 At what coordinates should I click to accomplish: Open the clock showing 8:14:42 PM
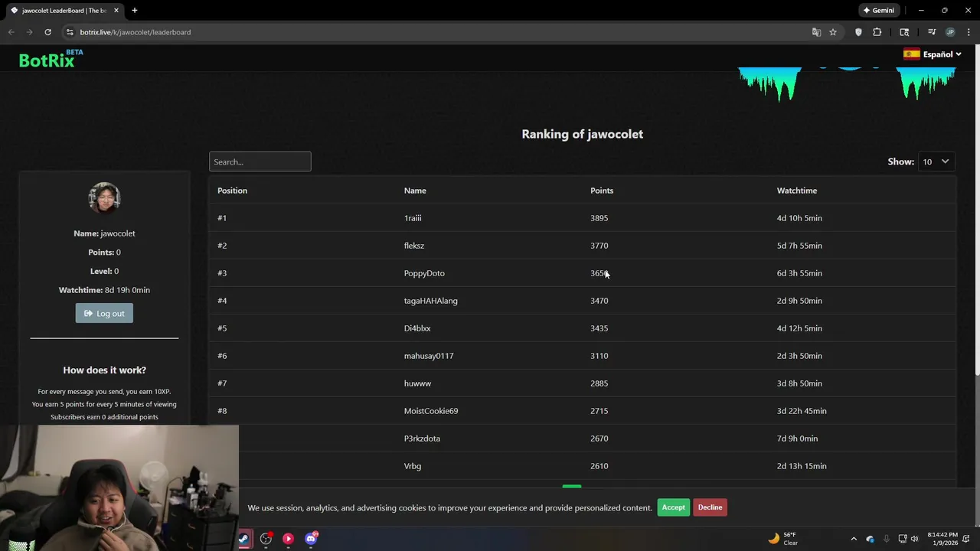click(x=942, y=539)
